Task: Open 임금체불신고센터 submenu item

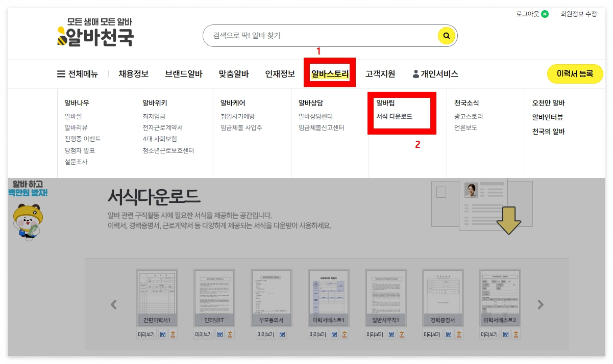Action: [322, 128]
